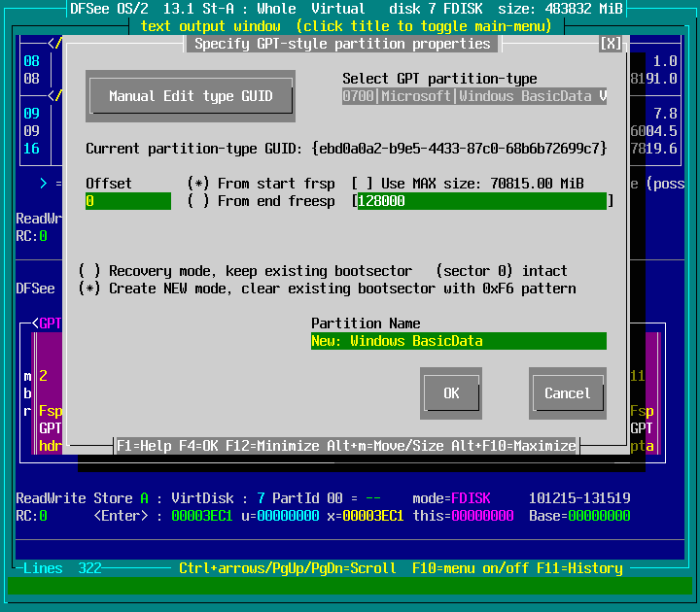The width and height of the screenshot is (700, 612).
Task: Click the green command entry line at bottom
Action: click(350, 586)
